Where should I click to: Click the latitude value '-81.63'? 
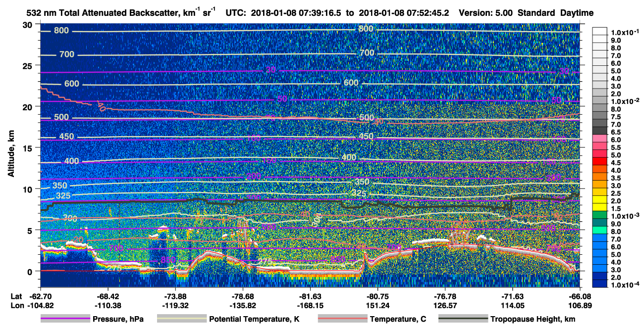click(310, 296)
